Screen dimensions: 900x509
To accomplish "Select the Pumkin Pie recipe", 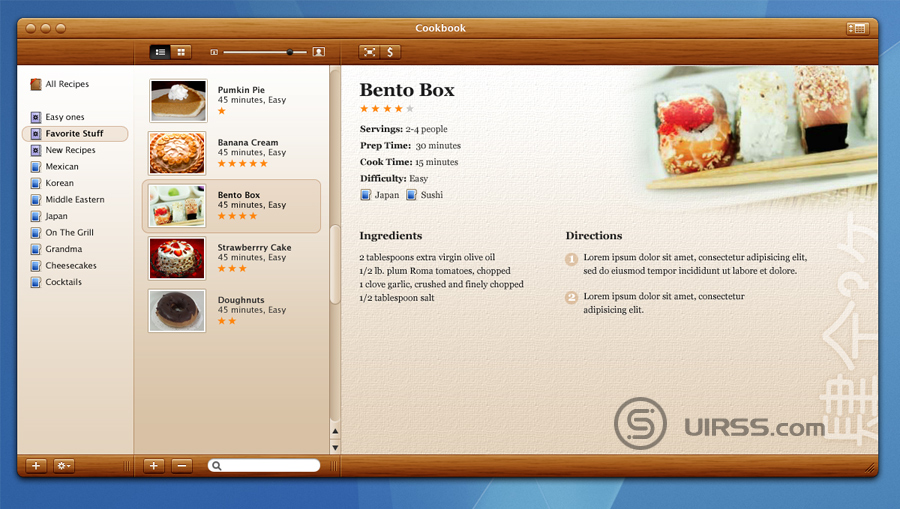I will [x=231, y=101].
